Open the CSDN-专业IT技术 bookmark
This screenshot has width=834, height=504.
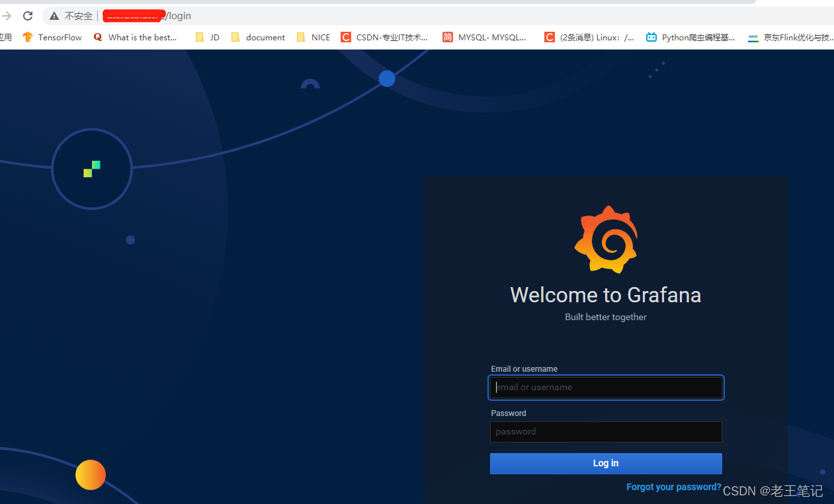[384, 37]
